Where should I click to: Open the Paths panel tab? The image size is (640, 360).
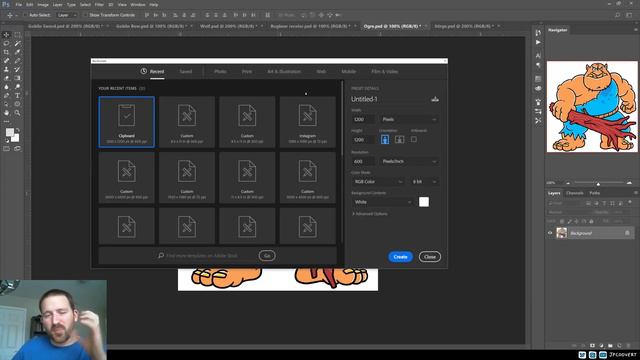click(595, 193)
